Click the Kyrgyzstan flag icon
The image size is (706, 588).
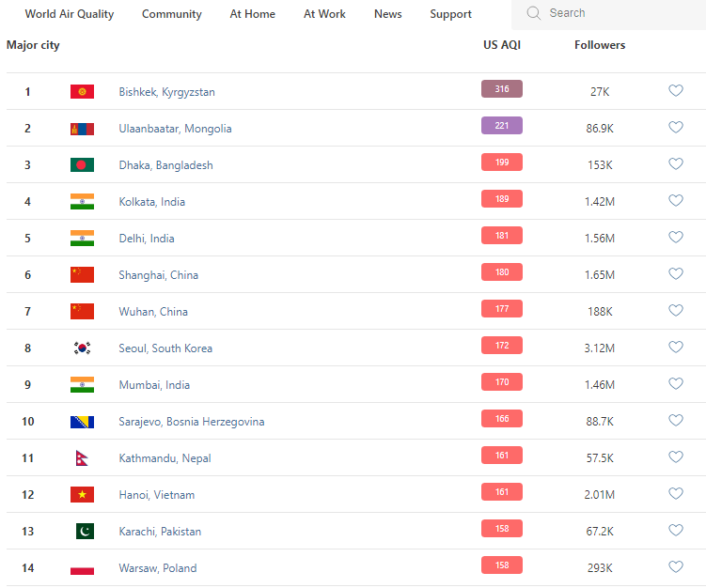[82, 92]
